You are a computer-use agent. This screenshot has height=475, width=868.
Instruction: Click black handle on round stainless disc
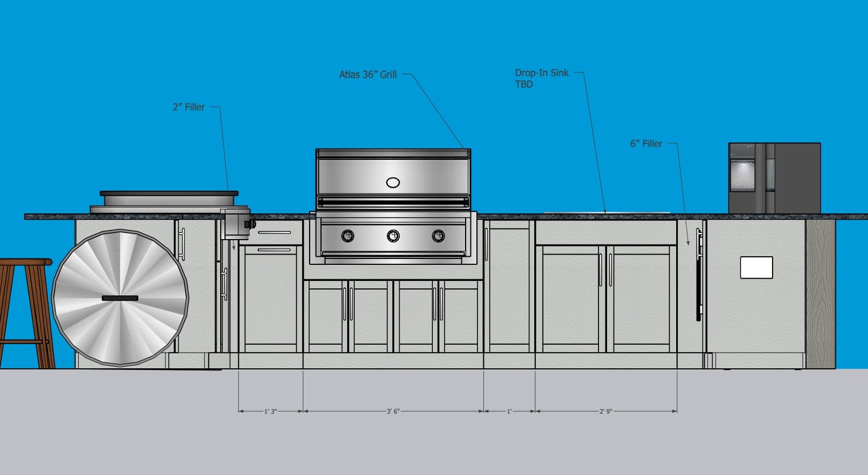pyautogui.click(x=120, y=298)
